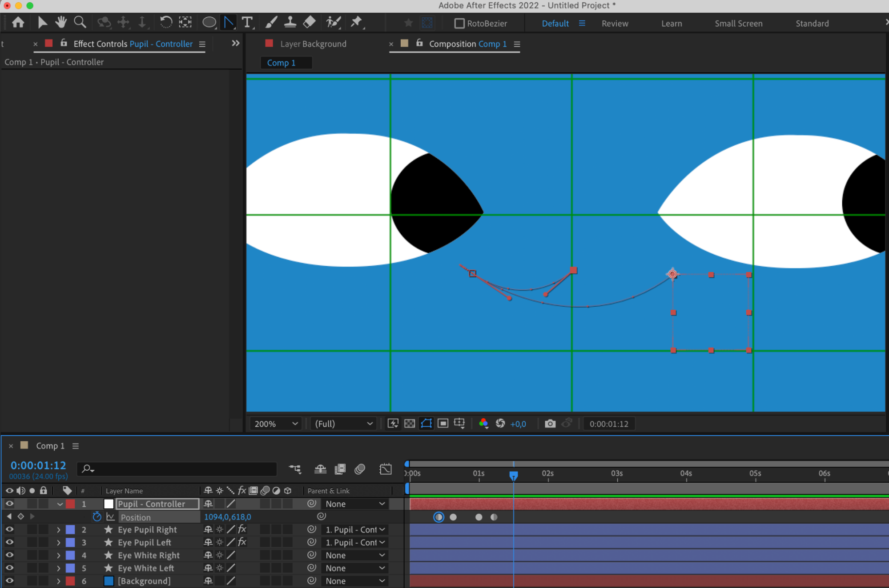889x588 pixels.
Task: Open the Graph Editor
Action: 386,469
